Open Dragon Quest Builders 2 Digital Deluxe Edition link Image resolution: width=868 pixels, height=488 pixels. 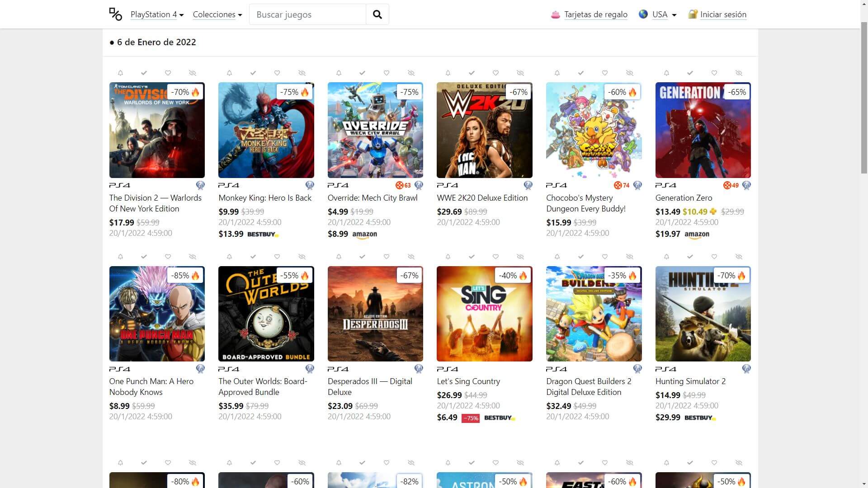pos(589,386)
